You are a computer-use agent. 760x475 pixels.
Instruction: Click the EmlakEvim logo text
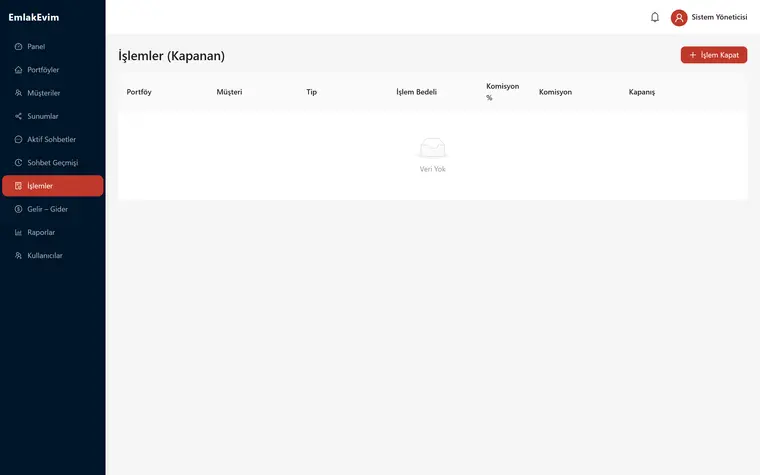coord(33,17)
